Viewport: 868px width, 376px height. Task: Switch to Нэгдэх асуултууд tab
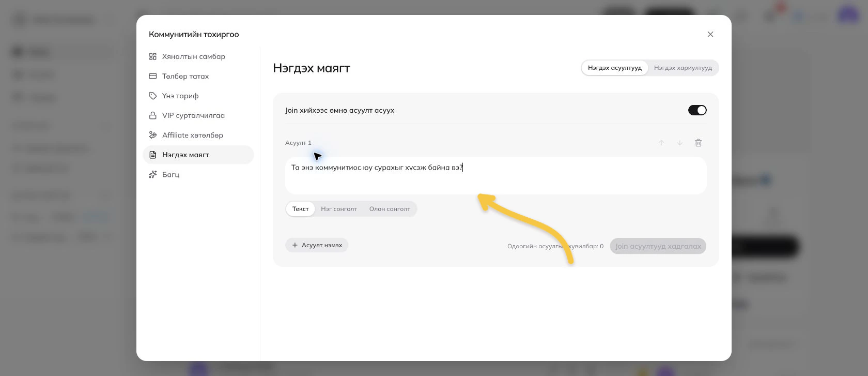pos(615,68)
